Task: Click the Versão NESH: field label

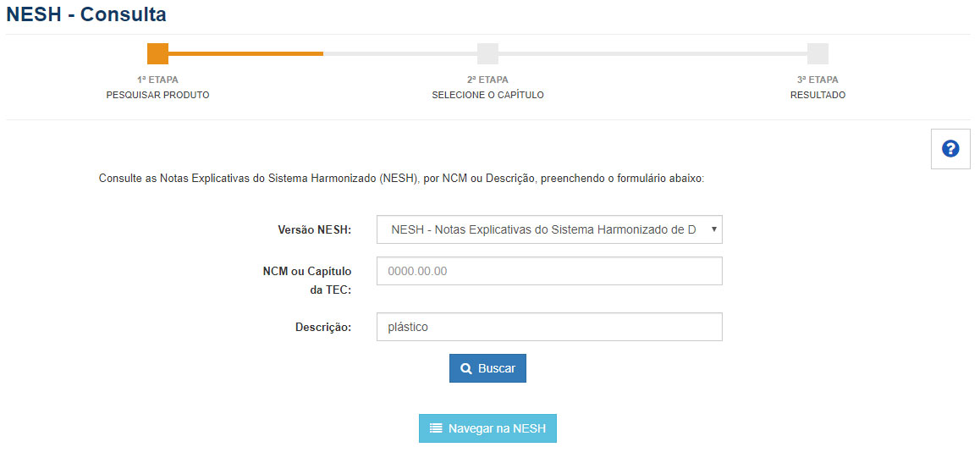Action: click(314, 229)
